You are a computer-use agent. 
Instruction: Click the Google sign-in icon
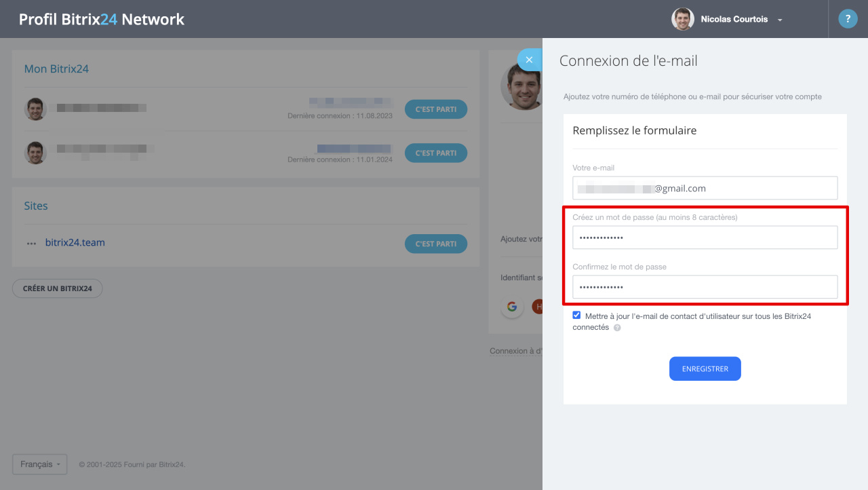pos(512,306)
